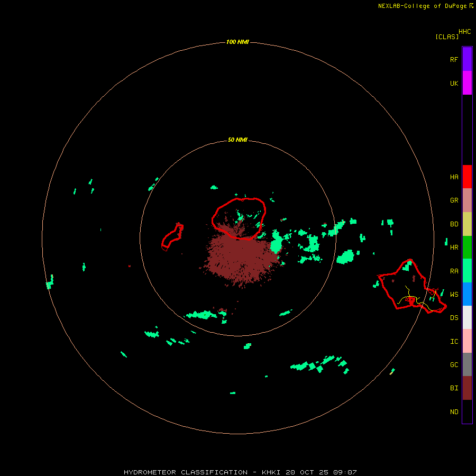Image resolution: width=476 pixels, height=476 pixels.
Task: Click the HA legend label
Action: pyautogui.click(x=454, y=177)
